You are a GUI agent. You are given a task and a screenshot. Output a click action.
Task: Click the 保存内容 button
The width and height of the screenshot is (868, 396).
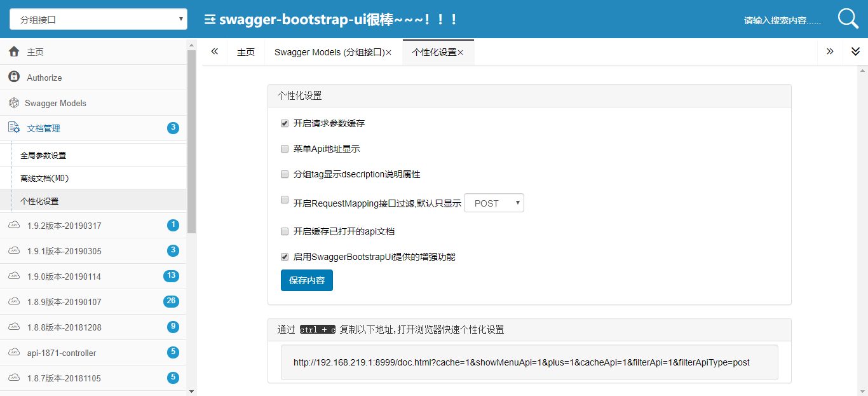coord(307,280)
